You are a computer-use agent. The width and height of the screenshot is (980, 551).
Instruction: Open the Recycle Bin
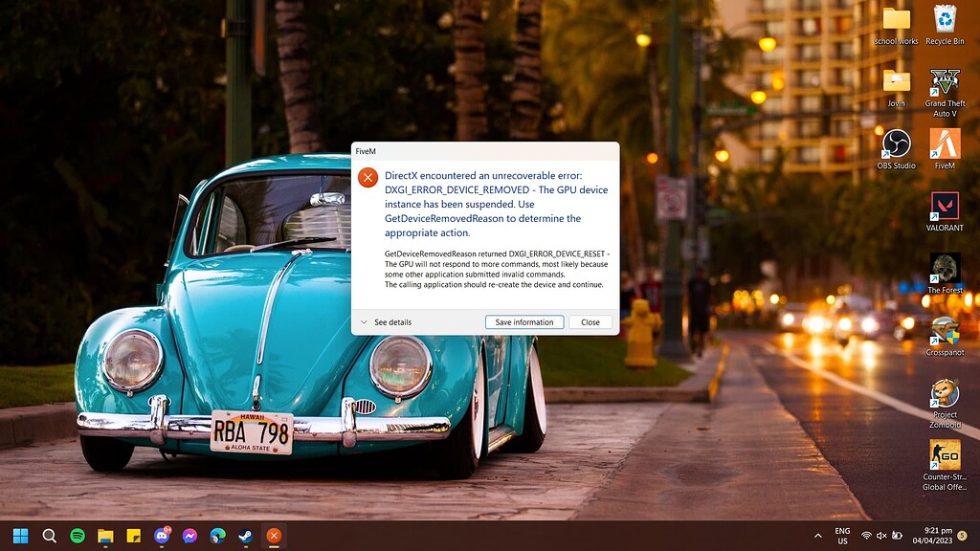pyautogui.click(x=945, y=21)
